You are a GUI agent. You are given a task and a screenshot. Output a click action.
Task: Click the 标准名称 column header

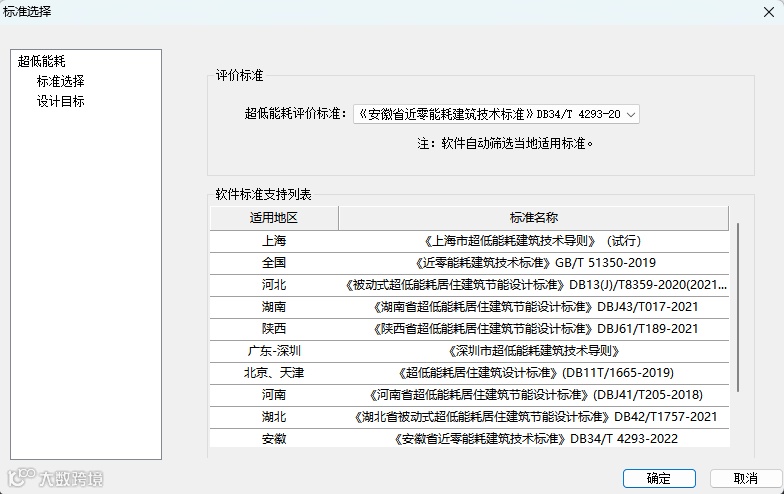click(534, 218)
